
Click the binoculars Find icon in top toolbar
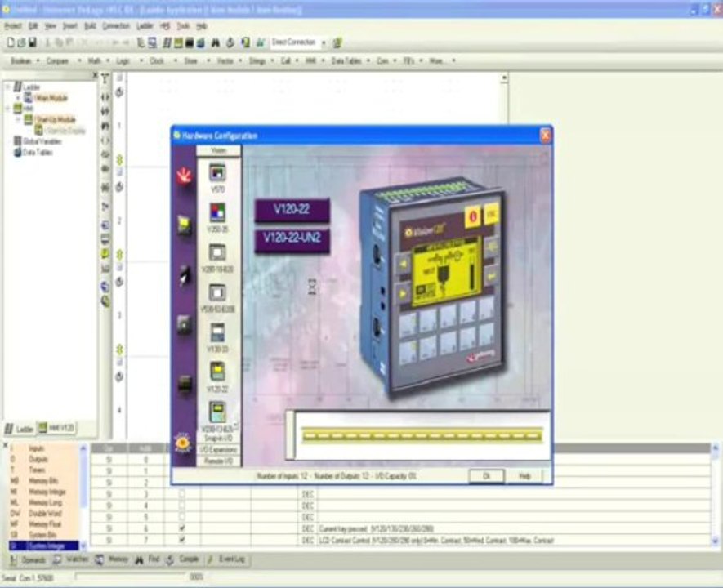(216, 42)
